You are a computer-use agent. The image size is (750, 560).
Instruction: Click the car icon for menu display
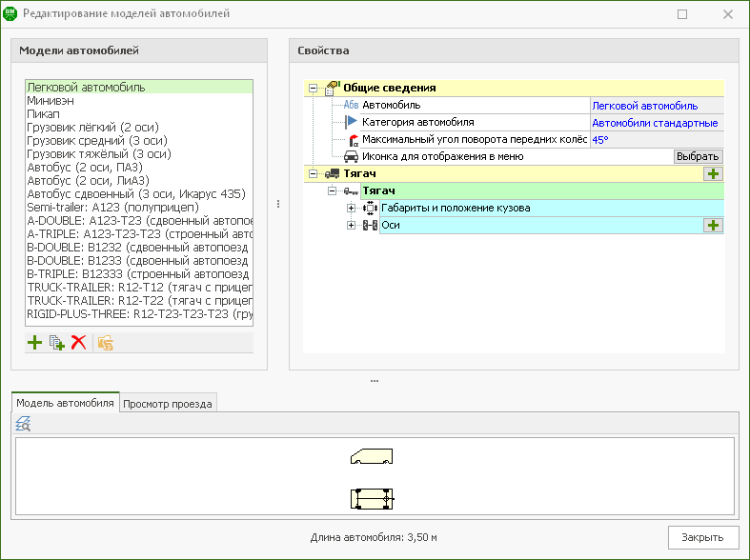[351, 157]
